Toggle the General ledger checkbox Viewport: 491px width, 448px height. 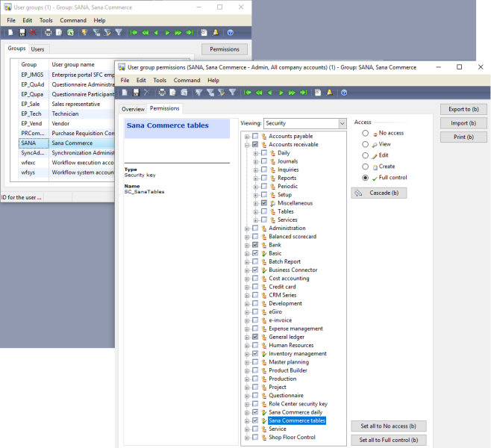tap(255, 337)
